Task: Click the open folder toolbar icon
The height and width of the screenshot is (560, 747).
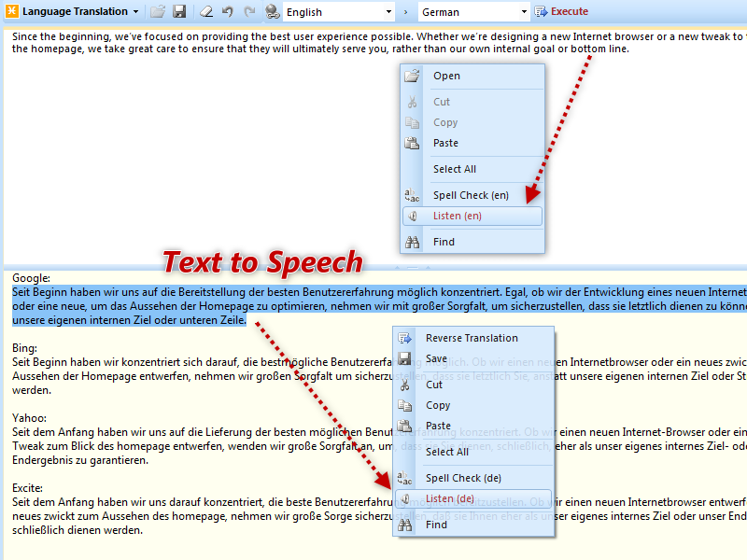Action: 158,11
